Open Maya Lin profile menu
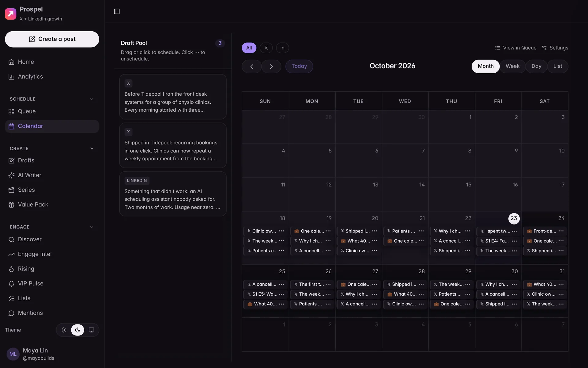Screen dimensions: 588x368 [x=52, y=354]
